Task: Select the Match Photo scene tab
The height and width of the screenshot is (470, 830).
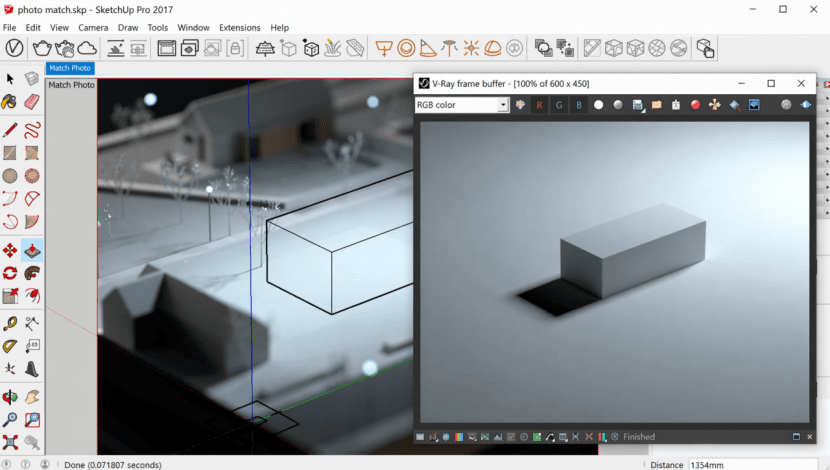Action: pyautogui.click(x=70, y=68)
